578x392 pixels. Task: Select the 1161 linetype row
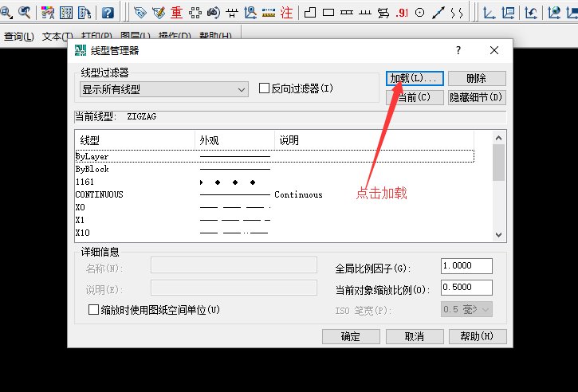click(274, 182)
